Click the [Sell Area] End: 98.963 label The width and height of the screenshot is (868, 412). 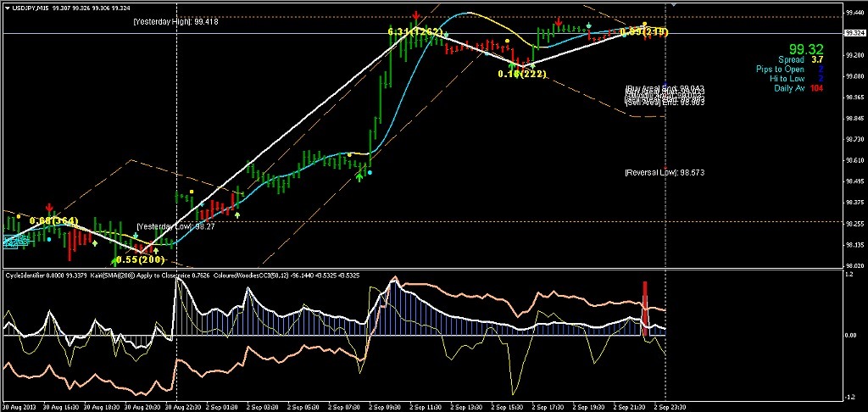coord(665,102)
